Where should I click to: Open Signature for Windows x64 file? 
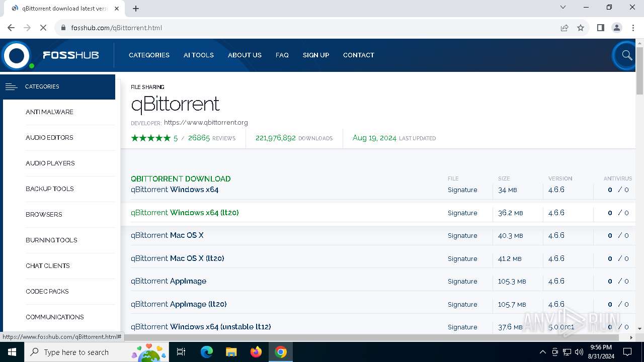pyautogui.click(x=462, y=190)
